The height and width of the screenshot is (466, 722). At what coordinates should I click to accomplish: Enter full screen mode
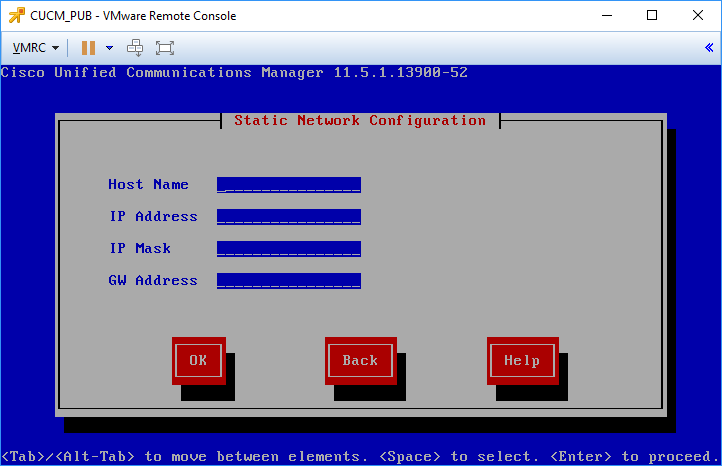coord(165,48)
